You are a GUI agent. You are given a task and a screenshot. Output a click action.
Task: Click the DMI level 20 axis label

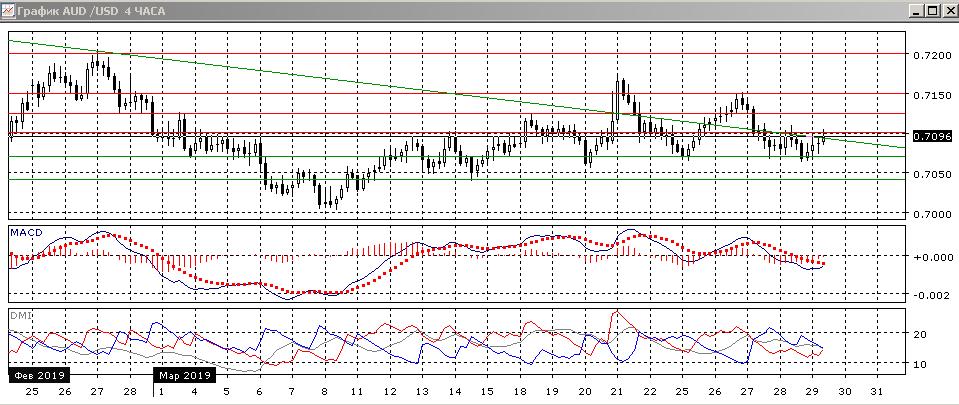(924, 335)
